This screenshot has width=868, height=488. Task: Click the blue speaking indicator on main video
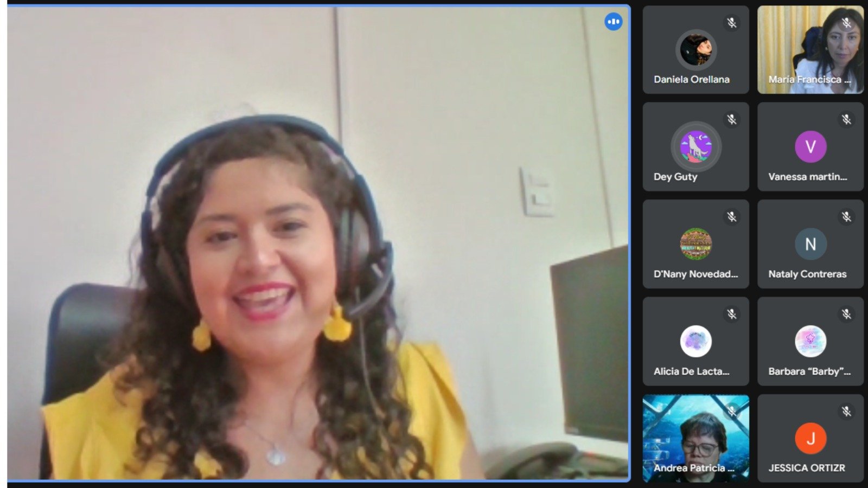[x=614, y=22]
